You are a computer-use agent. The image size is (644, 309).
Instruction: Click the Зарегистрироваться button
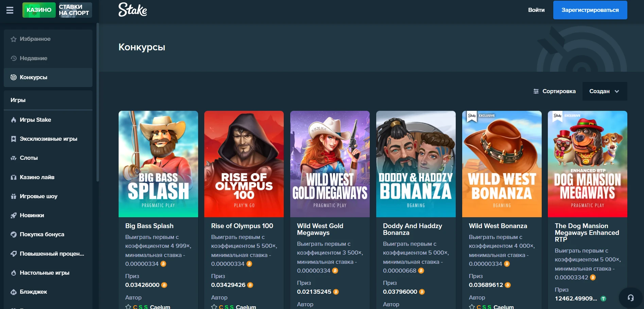[590, 10]
